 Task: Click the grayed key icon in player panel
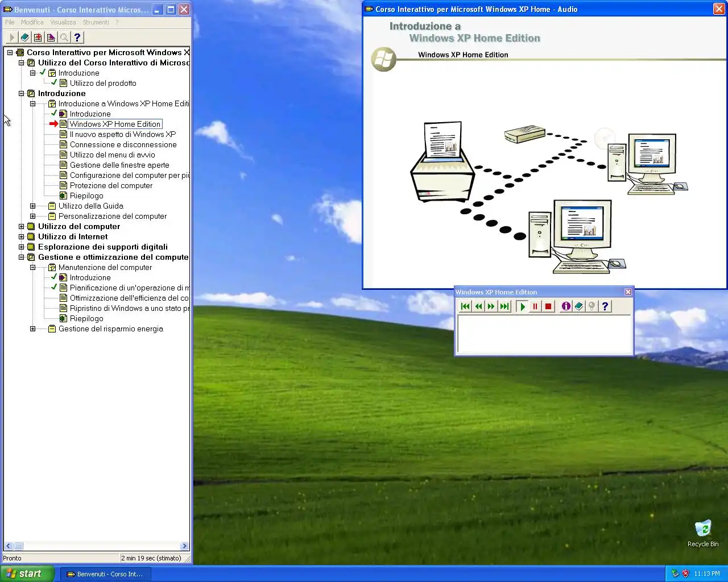pos(592,306)
